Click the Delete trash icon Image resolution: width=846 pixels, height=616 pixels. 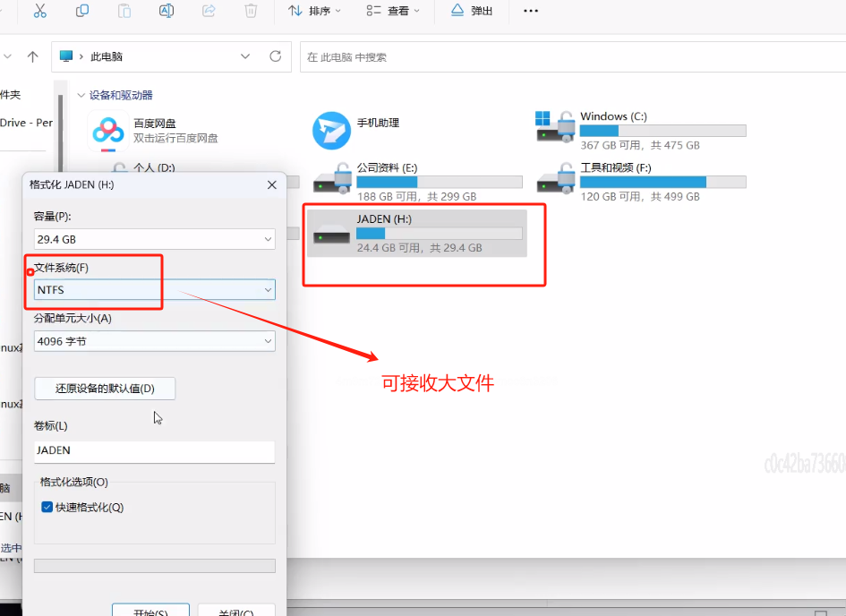[251, 10]
